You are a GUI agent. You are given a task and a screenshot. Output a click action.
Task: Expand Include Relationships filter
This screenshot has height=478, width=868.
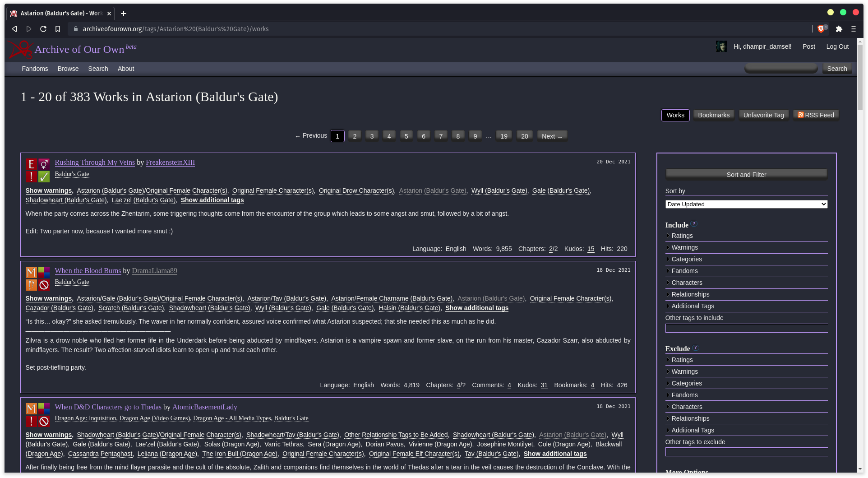point(746,294)
